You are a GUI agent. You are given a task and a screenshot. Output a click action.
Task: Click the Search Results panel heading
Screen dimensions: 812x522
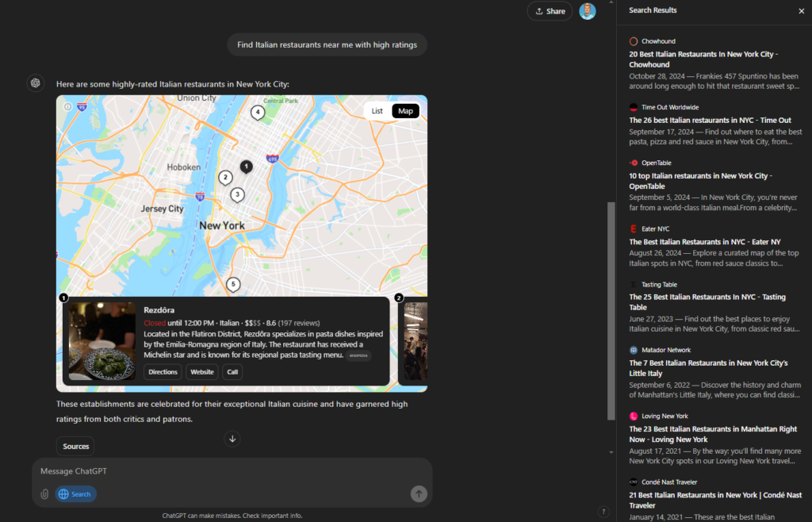tap(653, 10)
